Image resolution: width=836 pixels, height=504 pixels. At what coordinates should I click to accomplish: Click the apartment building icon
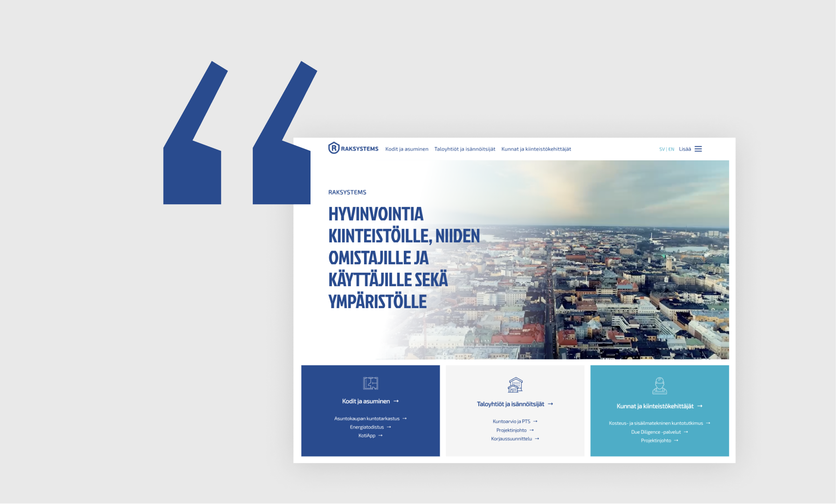515,385
